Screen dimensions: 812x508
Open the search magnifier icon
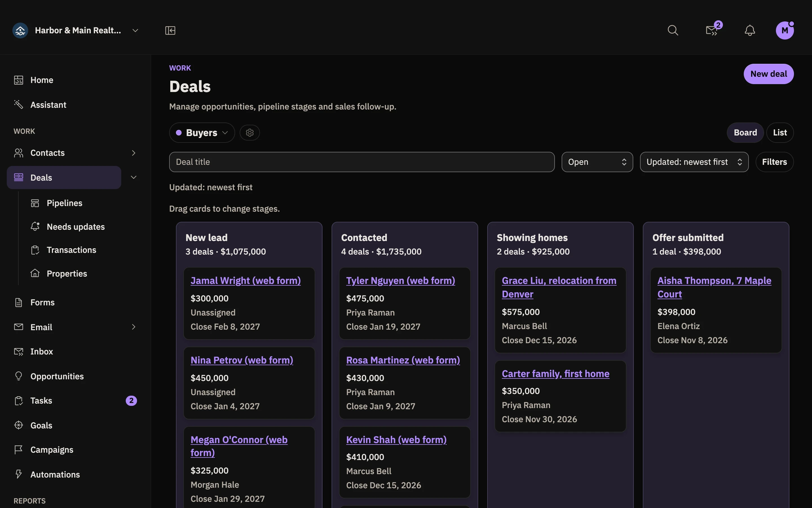673,30
